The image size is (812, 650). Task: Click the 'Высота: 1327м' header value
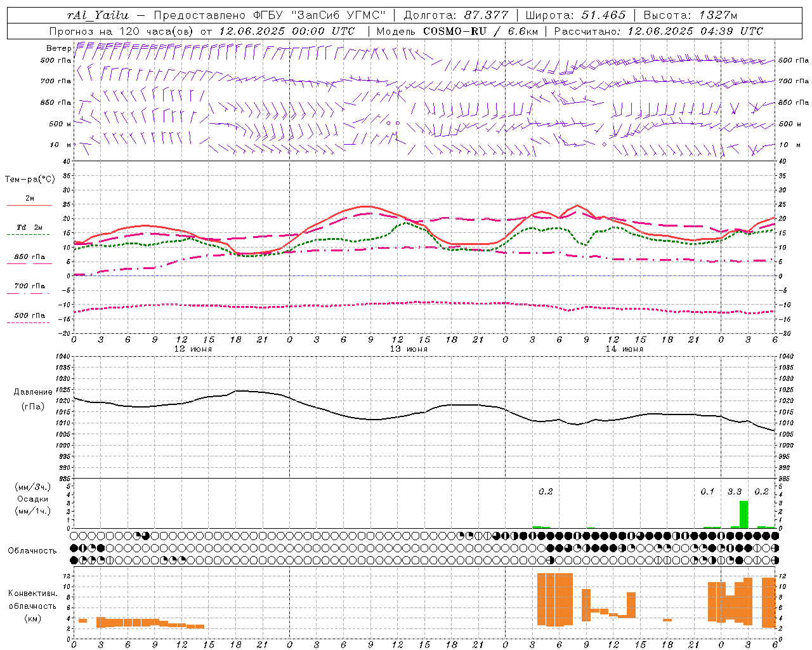[690, 15]
